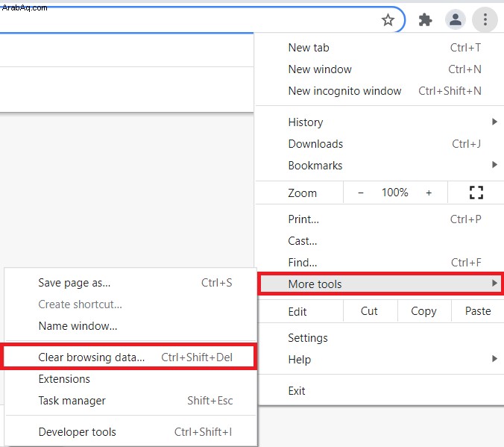The width and height of the screenshot is (504, 447).
Task: Expand the More tools submenu
Action: (x=380, y=284)
